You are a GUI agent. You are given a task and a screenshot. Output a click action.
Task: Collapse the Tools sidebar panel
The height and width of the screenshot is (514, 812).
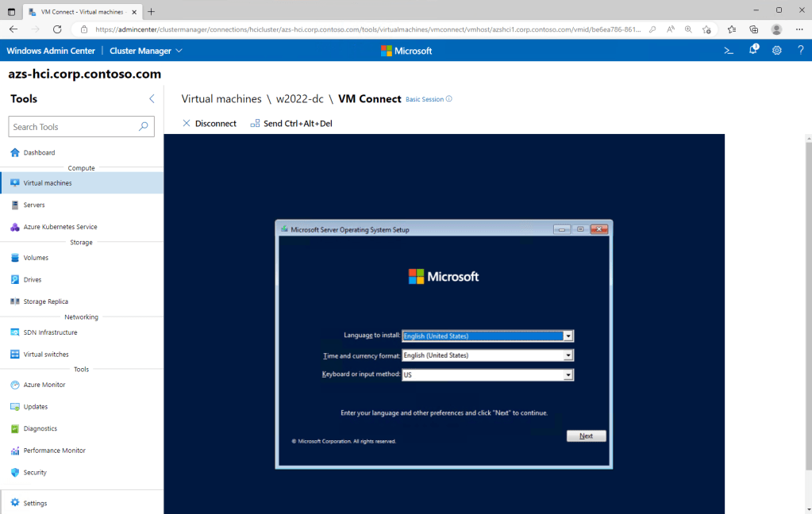(x=152, y=99)
